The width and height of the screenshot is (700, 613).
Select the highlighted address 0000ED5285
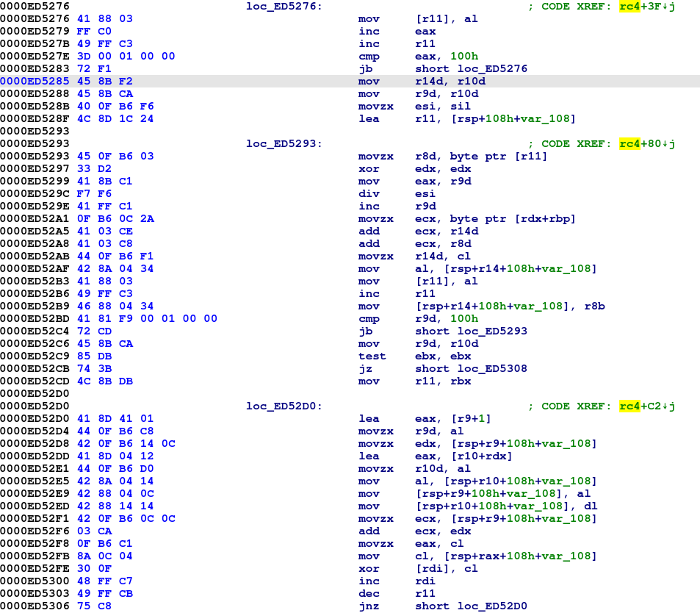click(x=35, y=82)
